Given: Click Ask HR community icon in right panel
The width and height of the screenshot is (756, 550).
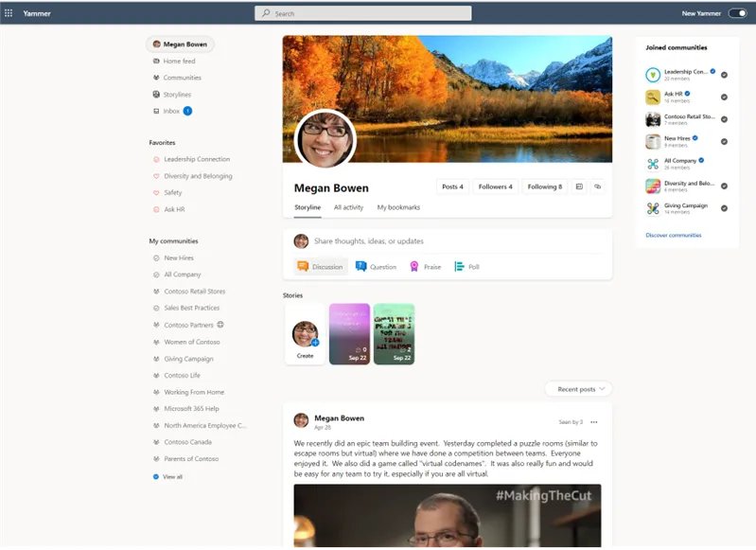Looking at the screenshot, I should (653, 97).
